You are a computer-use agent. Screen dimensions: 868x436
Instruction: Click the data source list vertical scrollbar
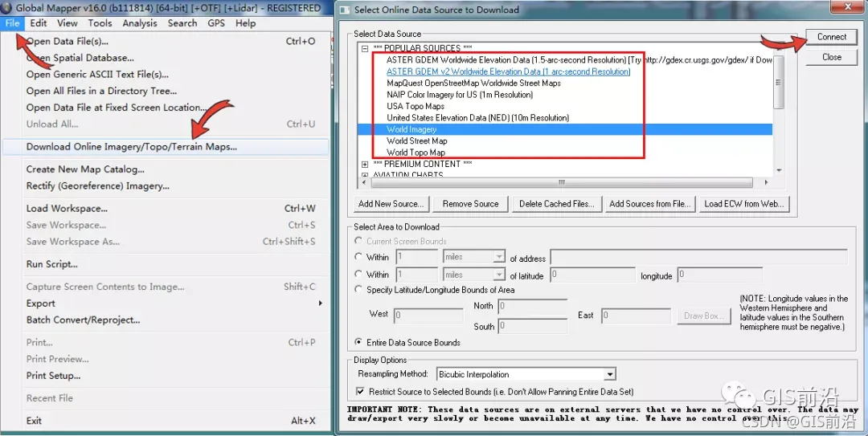[x=778, y=82]
